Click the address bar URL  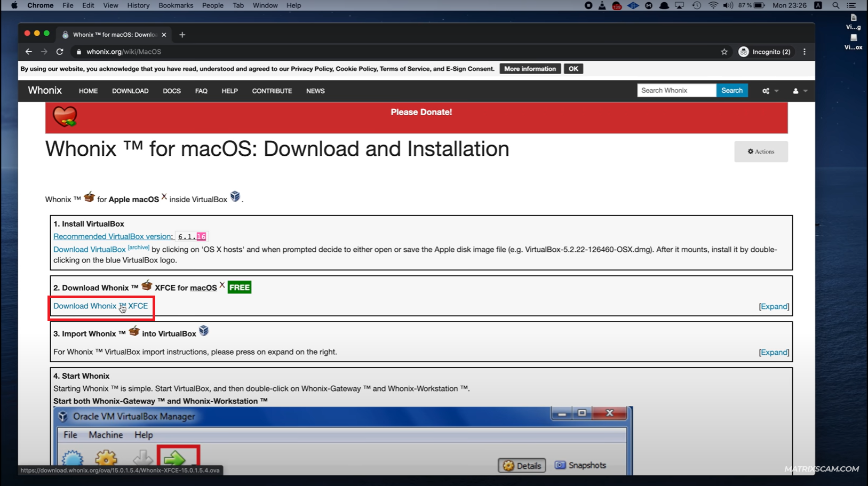(x=124, y=52)
